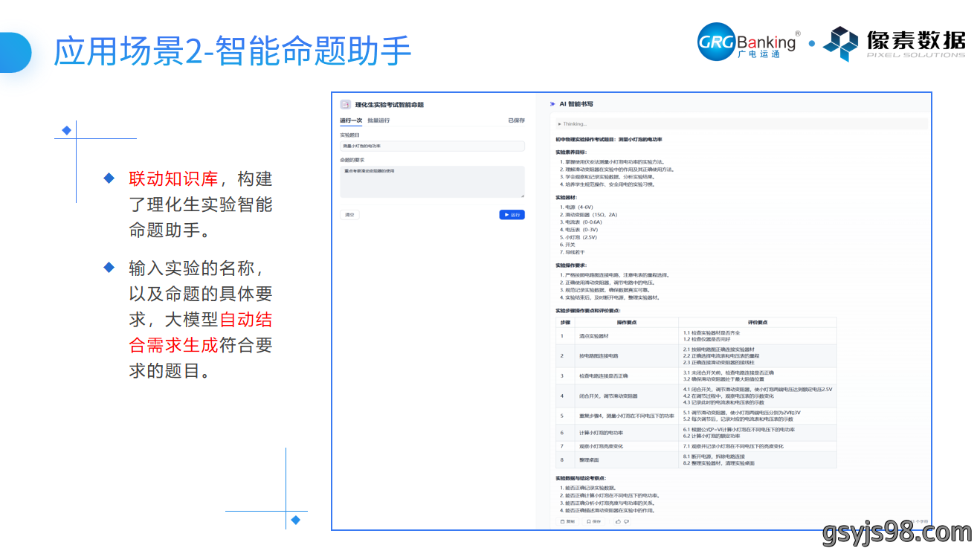Click the 理化生实验考试智能命题 app icon
The image size is (980, 551).
click(345, 105)
